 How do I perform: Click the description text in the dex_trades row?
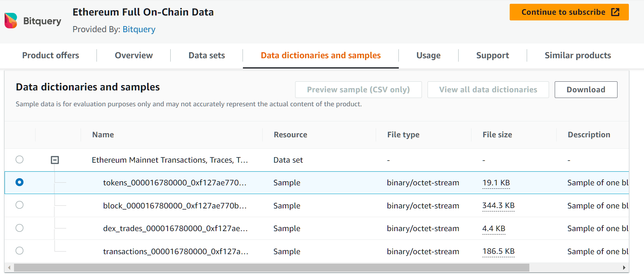pyautogui.click(x=598, y=228)
